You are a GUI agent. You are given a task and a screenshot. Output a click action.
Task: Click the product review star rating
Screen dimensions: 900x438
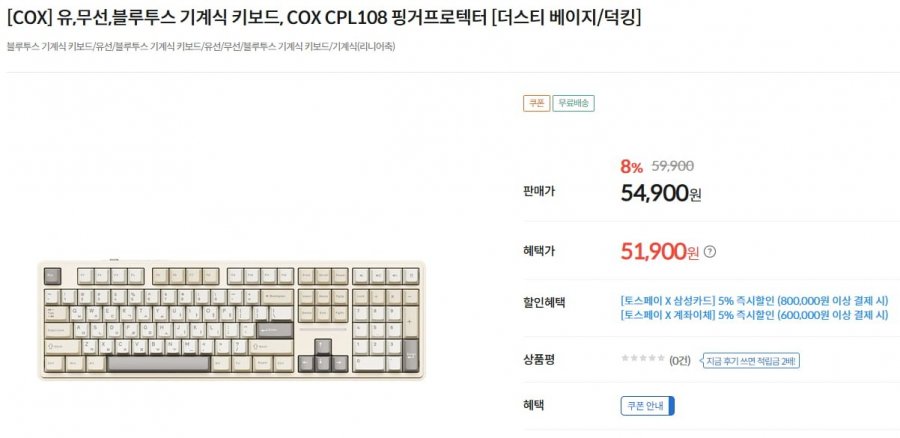click(x=643, y=359)
